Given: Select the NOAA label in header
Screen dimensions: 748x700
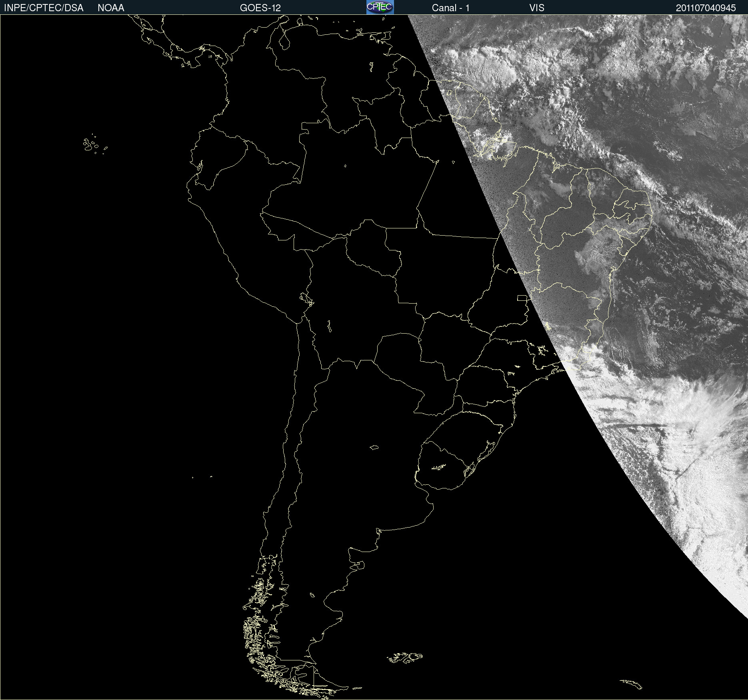Looking at the screenshot, I should (111, 8).
